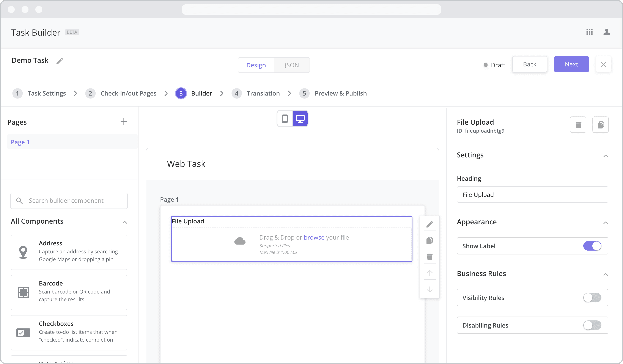Collapse the All Components list

tap(125, 222)
